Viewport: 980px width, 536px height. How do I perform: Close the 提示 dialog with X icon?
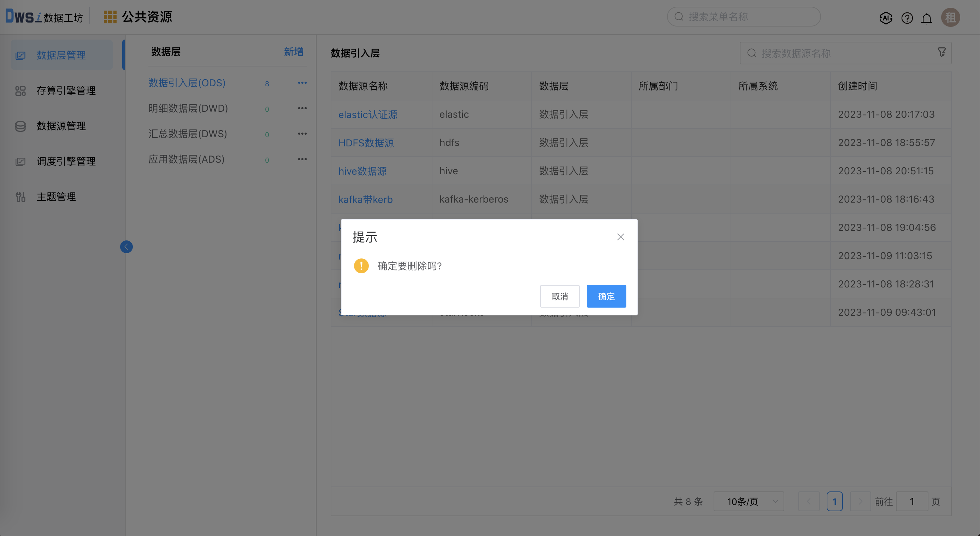tap(620, 237)
